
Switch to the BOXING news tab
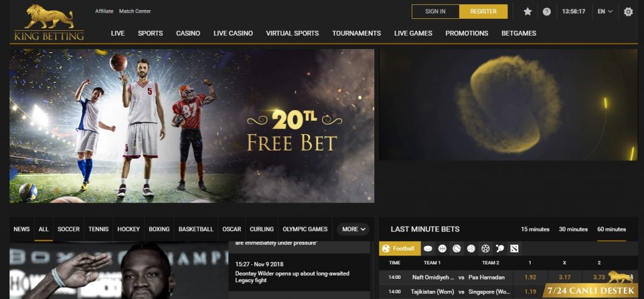pyautogui.click(x=159, y=229)
